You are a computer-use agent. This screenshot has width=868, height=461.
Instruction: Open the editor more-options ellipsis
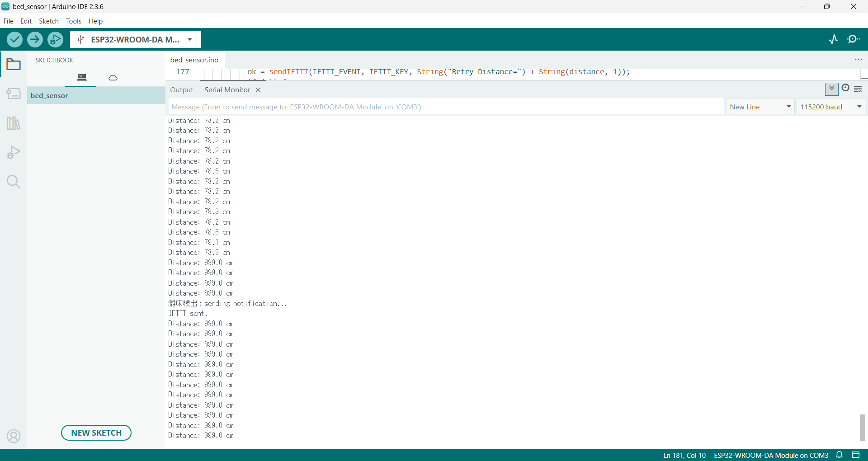[x=859, y=60]
